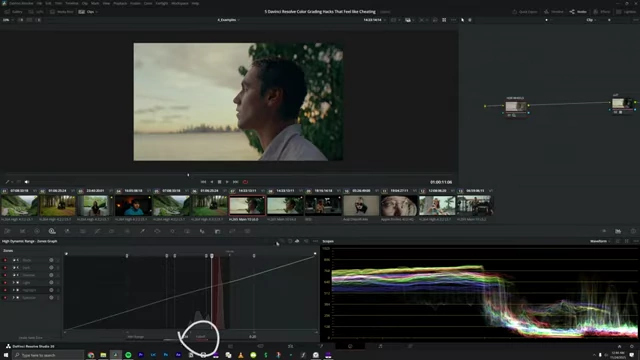640x360 pixels.
Task: Toggle the Dark zone on or off
Action: (5, 268)
